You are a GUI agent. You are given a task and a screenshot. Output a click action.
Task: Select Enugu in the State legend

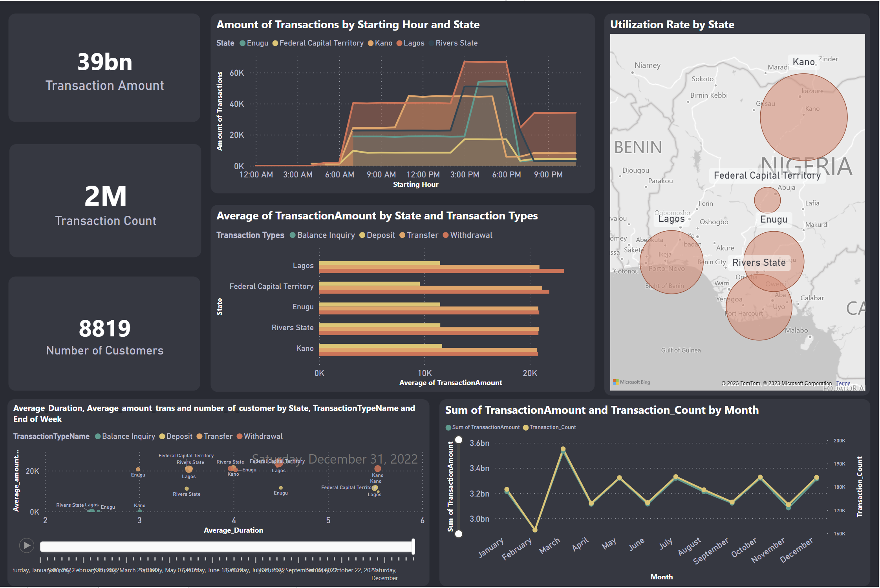[257, 43]
